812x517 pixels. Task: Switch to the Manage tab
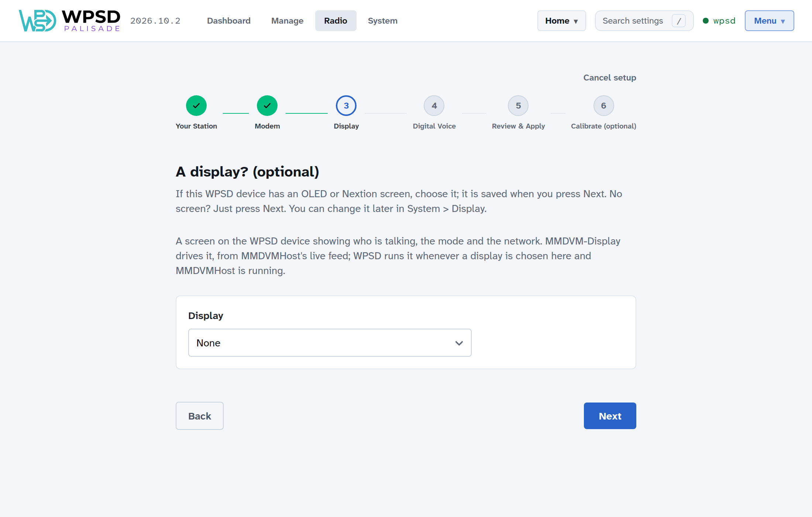point(287,21)
